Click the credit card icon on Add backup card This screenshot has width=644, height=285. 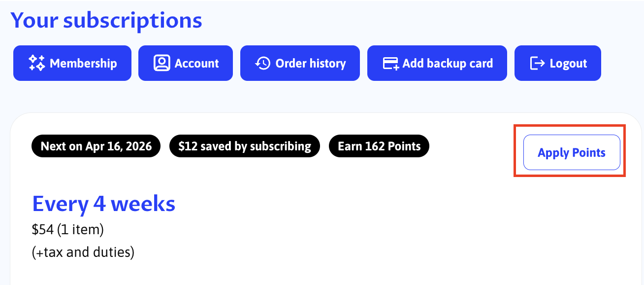pos(391,63)
